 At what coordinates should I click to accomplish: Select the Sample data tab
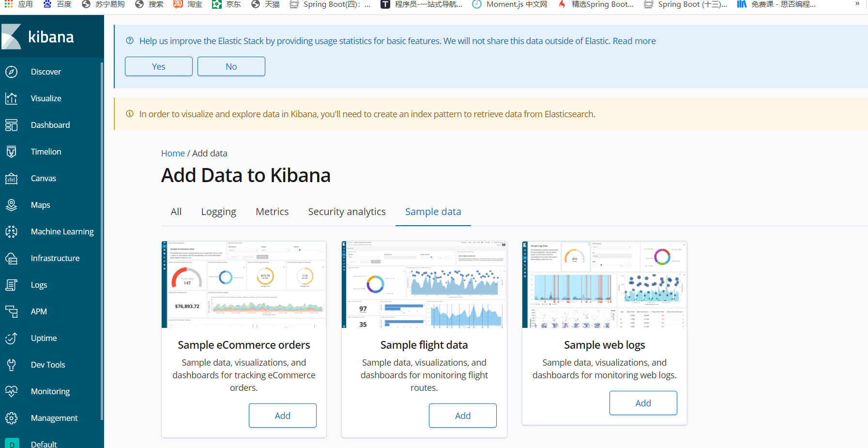coord(433,212)
